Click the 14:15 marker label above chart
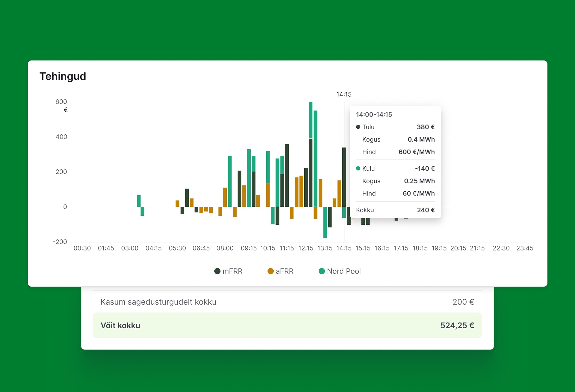Screen dimensions: 575x392 (x=344, y=95)
